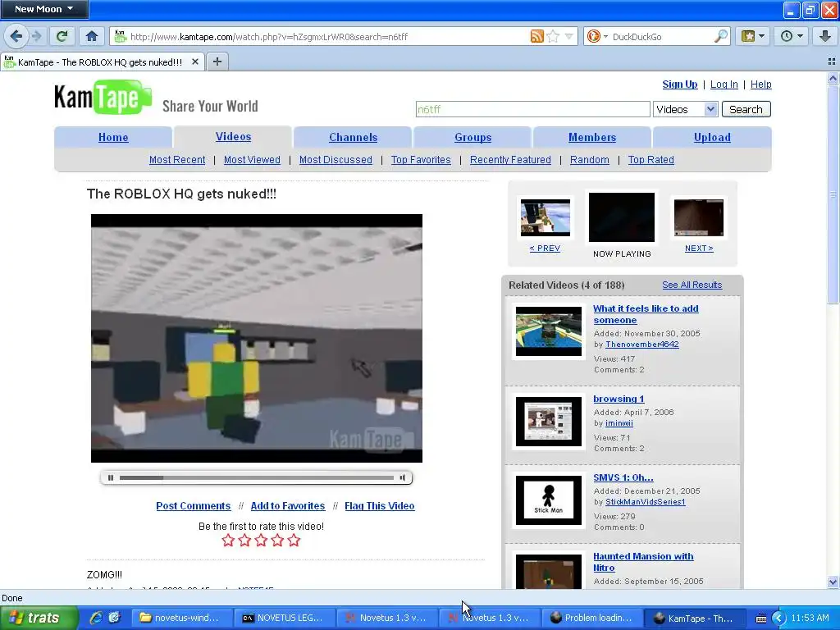Open a new tab with plus button

(x=217, y=62)
